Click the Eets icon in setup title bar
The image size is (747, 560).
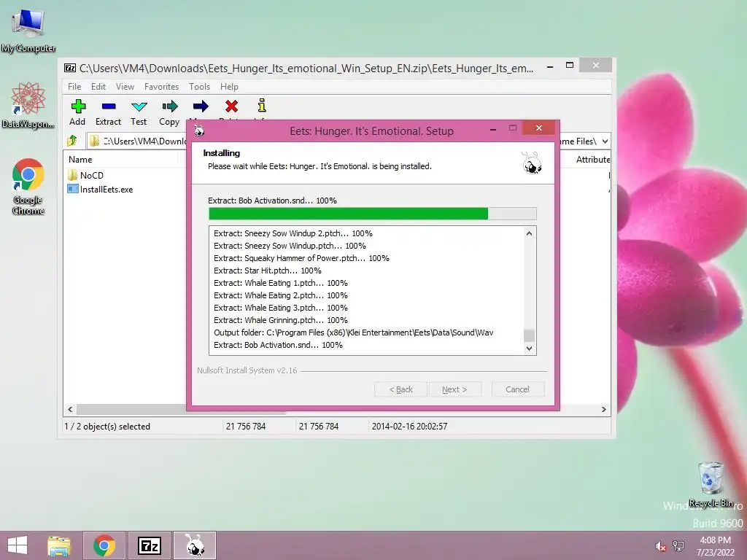click(199, 131)
